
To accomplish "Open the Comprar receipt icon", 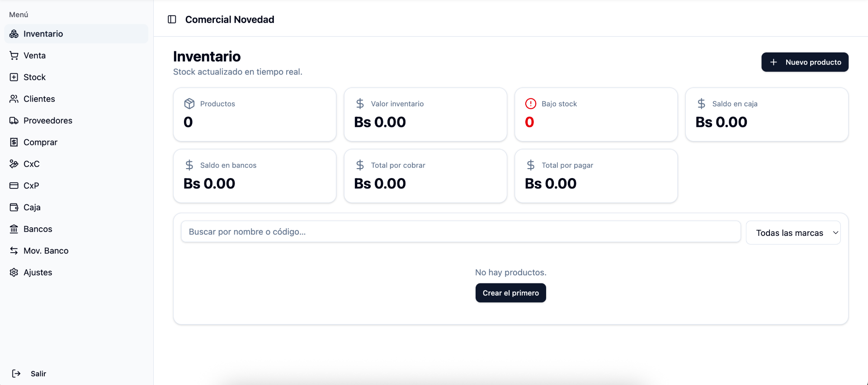I will coord(14,142).
